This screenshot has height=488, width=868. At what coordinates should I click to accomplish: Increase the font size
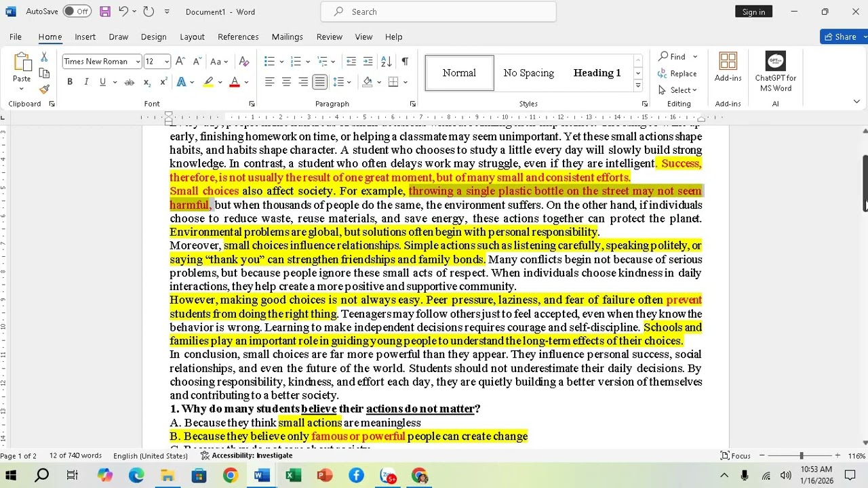(180, 62)
